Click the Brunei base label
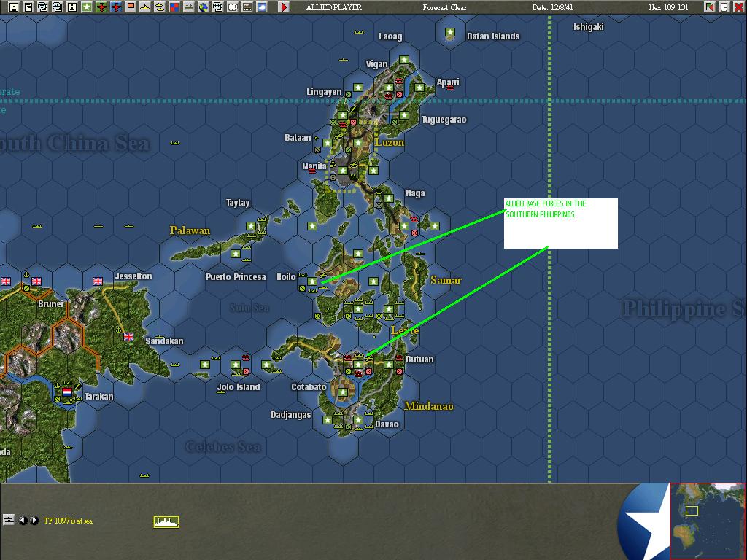This screenshot has height=560, width=747. tap(50, 304)
